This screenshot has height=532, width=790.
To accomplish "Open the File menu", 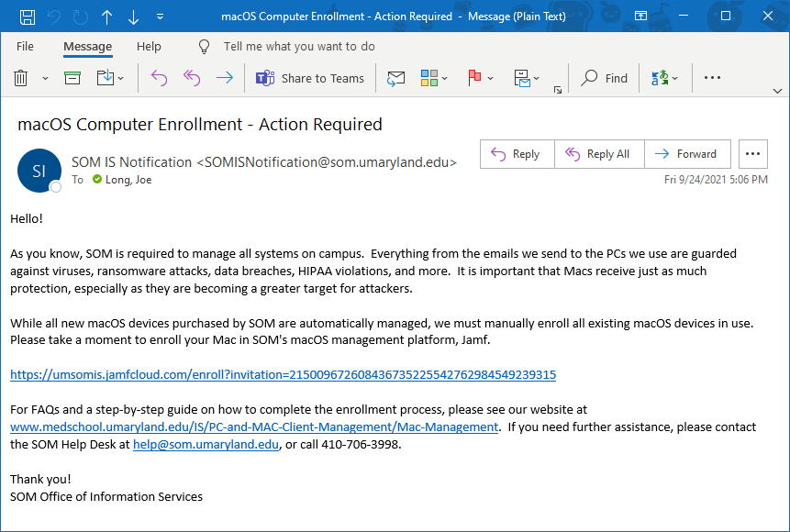I will [25, 47].
